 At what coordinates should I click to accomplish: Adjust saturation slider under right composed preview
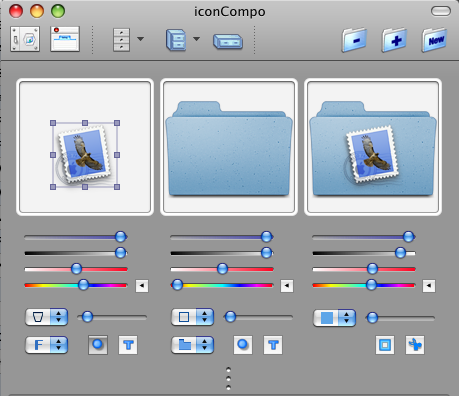364,269
